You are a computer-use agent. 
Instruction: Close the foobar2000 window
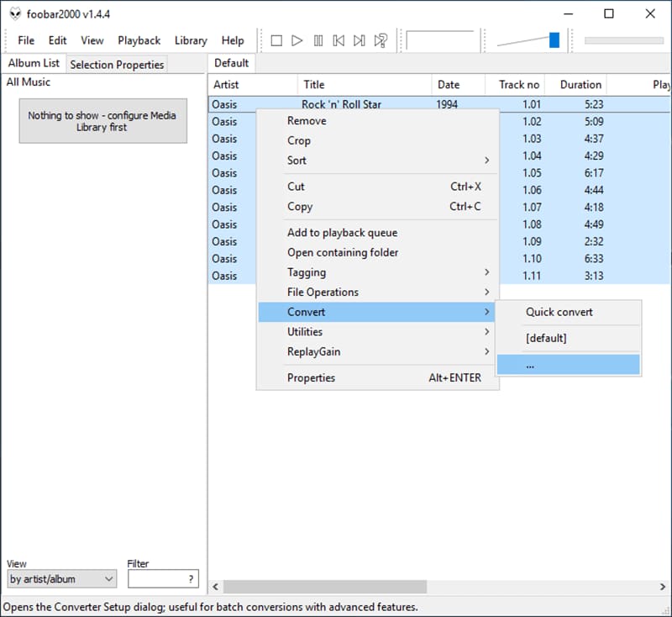tap(650, 13)
